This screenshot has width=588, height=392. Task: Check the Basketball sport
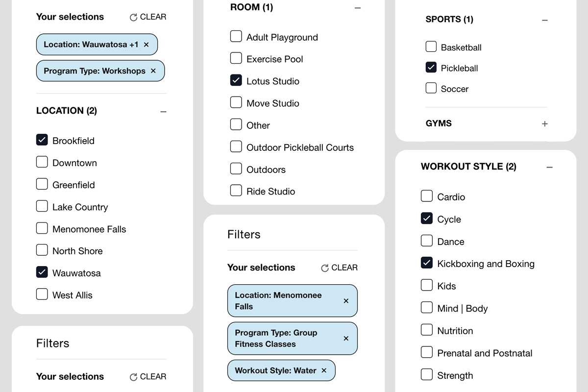[431, 47]
